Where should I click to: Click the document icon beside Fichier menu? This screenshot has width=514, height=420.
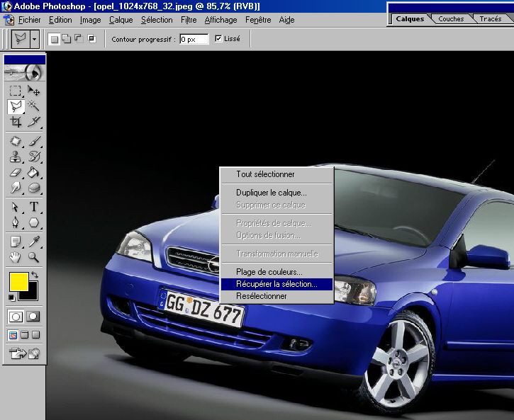tap(9, 20)
